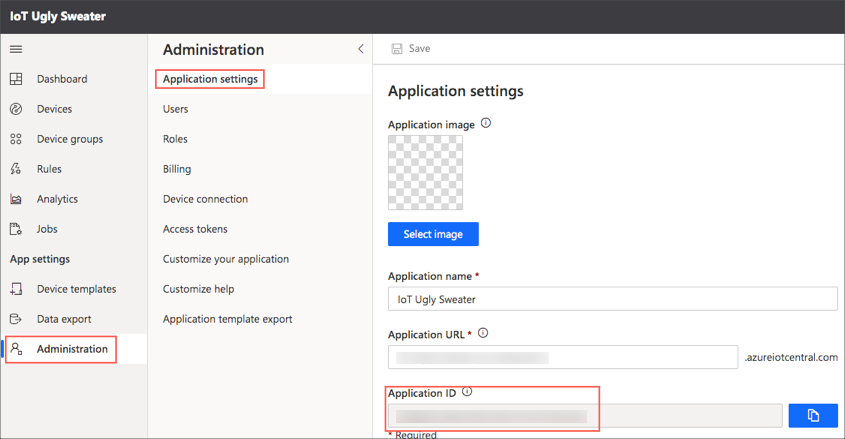Click the Administration person icon
845x439 pixels.
[x=16, y=349]
